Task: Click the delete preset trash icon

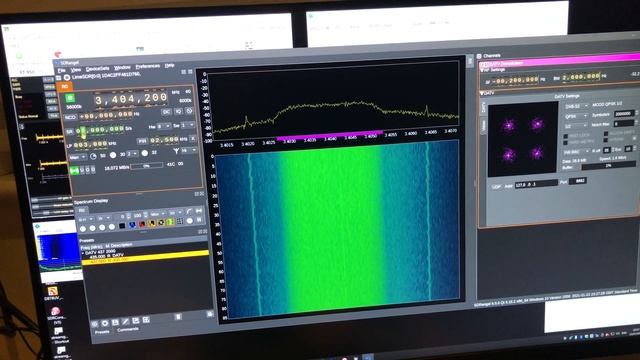Action: pos(178,316)
